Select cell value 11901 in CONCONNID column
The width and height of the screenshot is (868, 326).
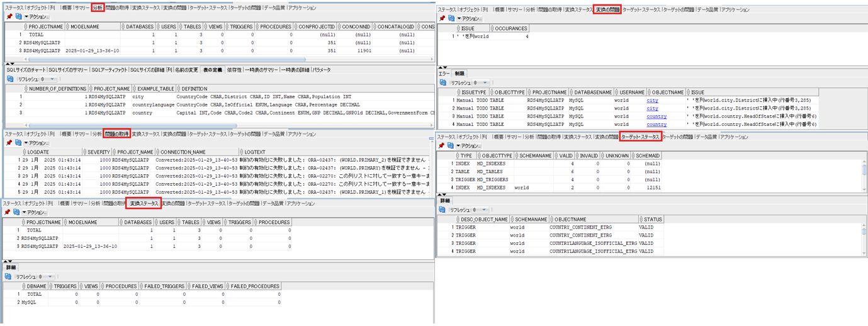pyautogui.click(x=356, y=51)
